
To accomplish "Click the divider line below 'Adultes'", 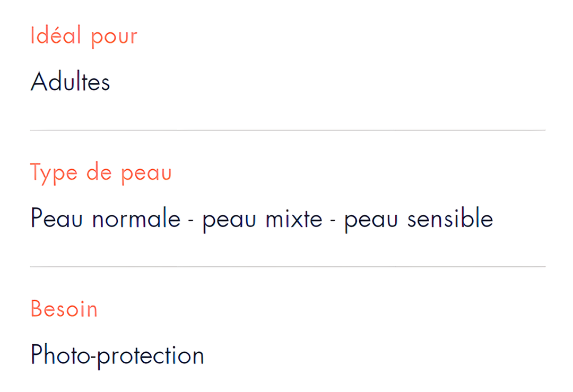I will pos(288,130).
